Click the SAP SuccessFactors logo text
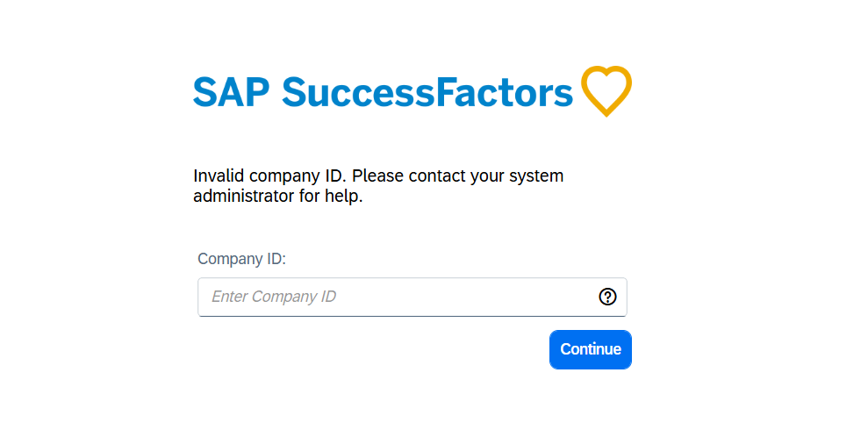868x430 pixels. click(x=383, y=91)
